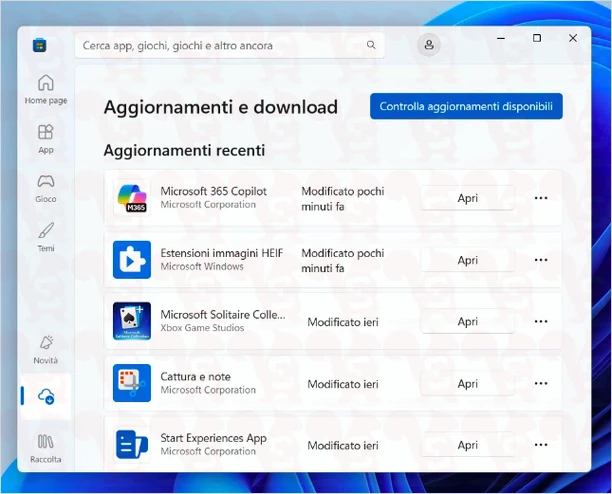Focus the Cerca app, giochi search field
The width and height of the screenshot is (612, 494).
(x=230, y=45)
